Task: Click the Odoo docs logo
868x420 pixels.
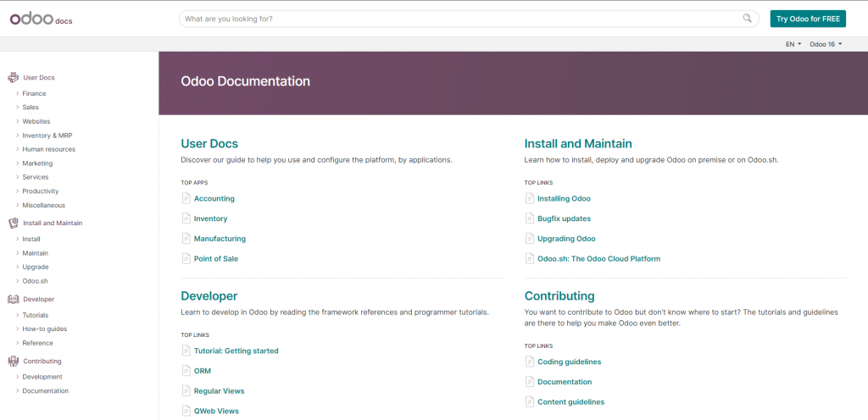Action: (x=41, y=19)
